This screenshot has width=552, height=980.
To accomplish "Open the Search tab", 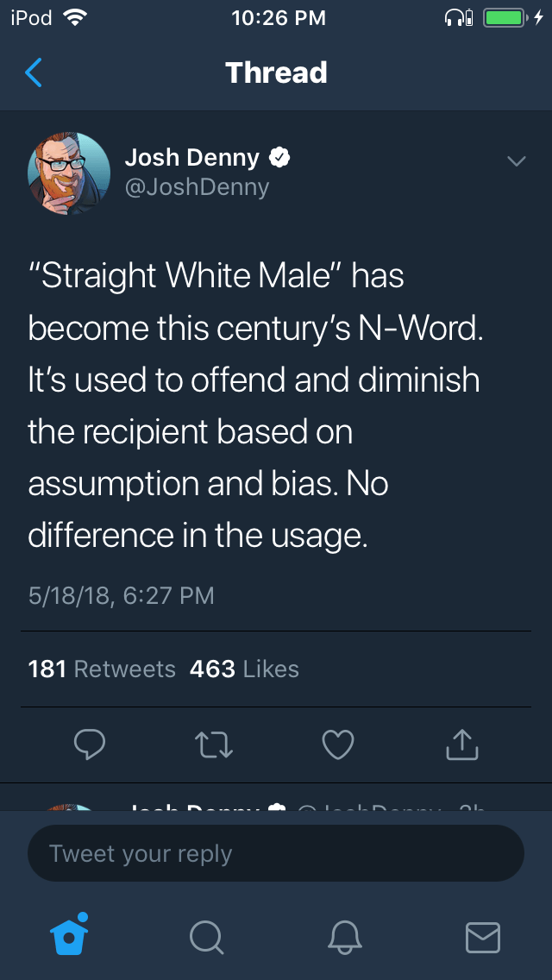I will coord(207,936).
